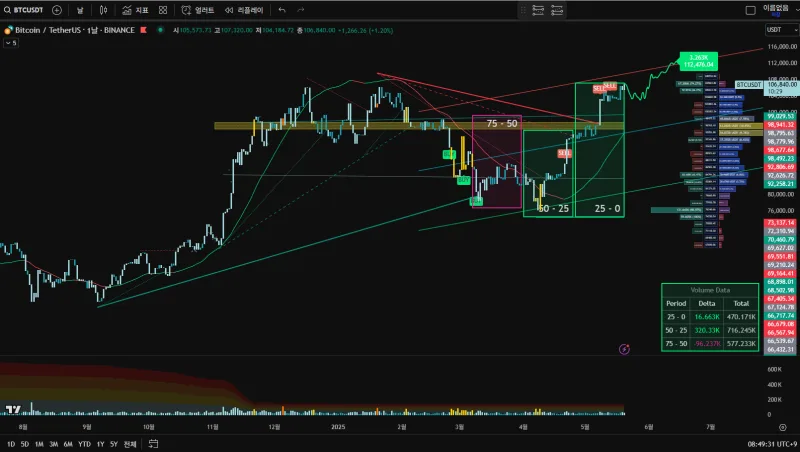800x452 pixels.
Task: Select the 전체 all-range option
Action: (x=130, y=444)
